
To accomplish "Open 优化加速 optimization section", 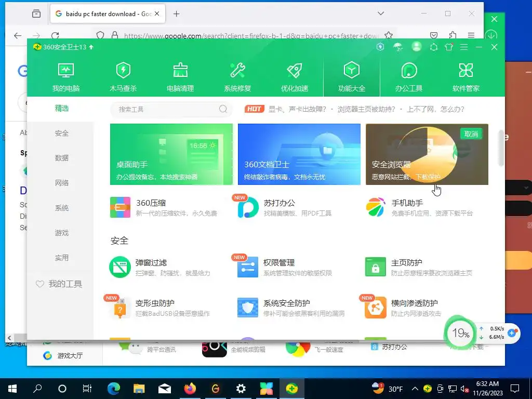I will tap(295, 77).
